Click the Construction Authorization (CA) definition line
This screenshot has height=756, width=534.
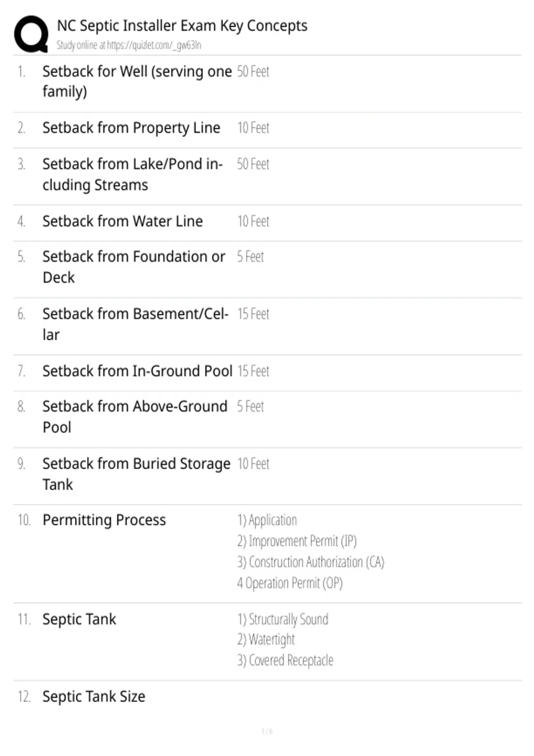[x=311, y=562]
